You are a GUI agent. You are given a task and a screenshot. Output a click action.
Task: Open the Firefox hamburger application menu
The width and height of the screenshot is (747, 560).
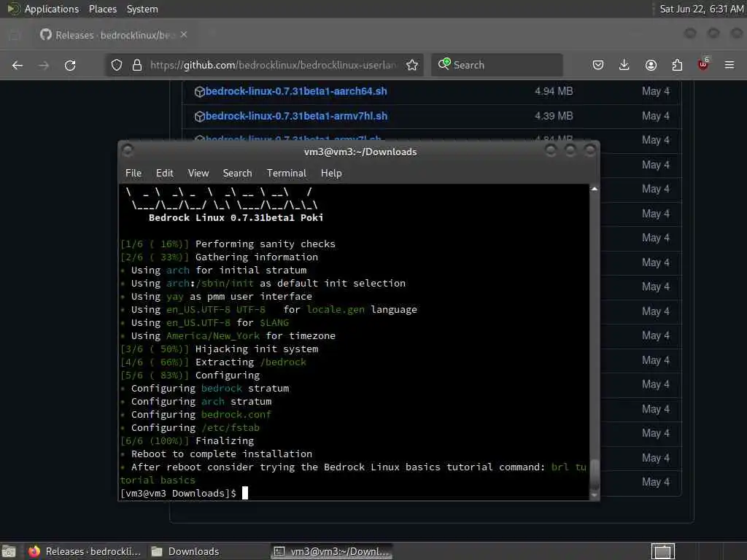[729, 65]
